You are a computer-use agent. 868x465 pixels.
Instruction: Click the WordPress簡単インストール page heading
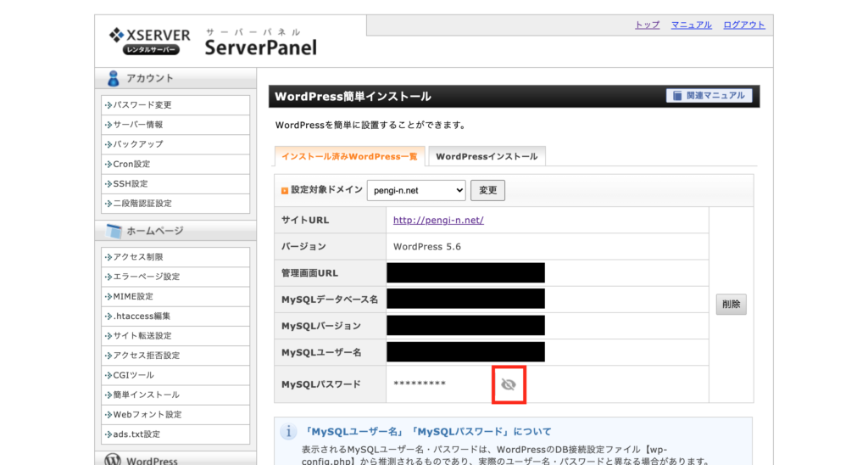[353, 97]
